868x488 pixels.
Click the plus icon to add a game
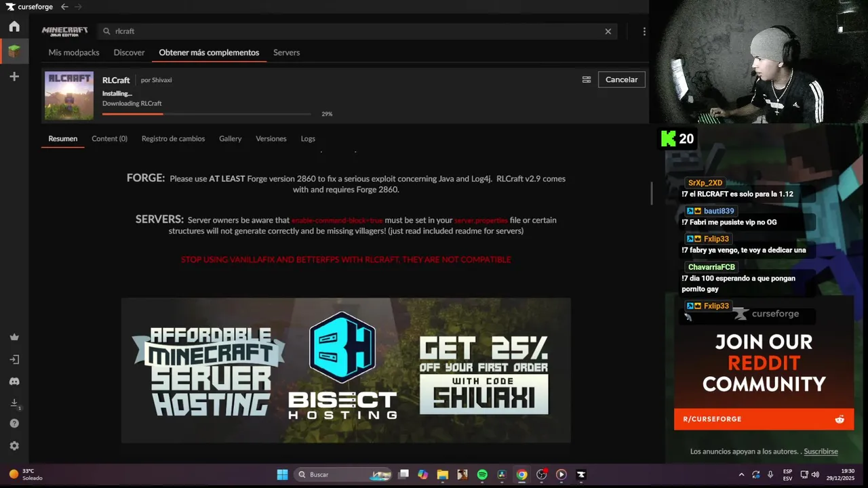[x=14, y=77]
